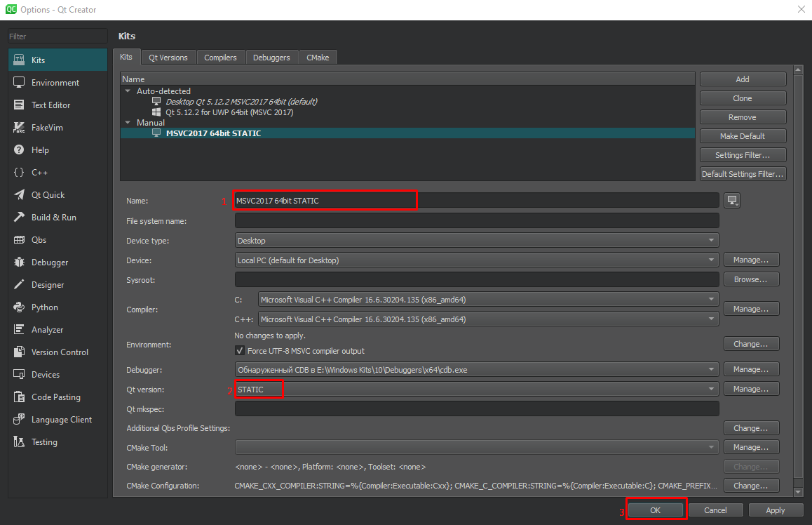812x525 pixels.
Task: Open the FakeVim settings icon
Action: [x=19, y=128]
